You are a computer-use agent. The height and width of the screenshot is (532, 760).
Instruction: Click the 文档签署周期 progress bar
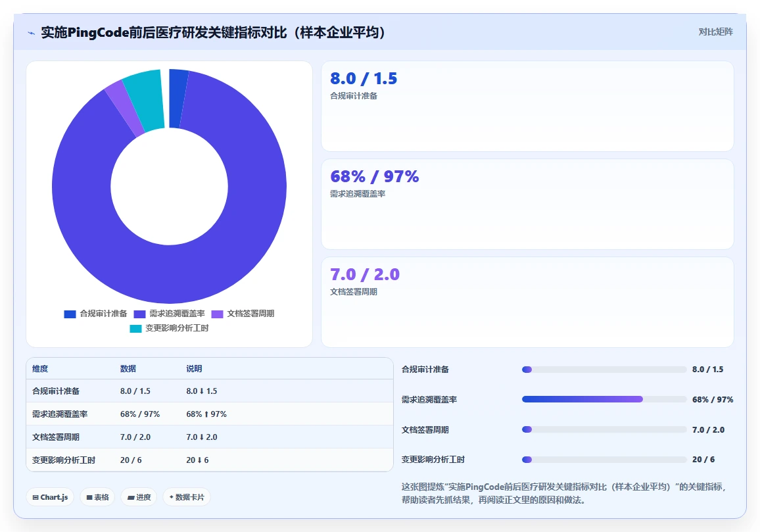[x=604, y=429]
